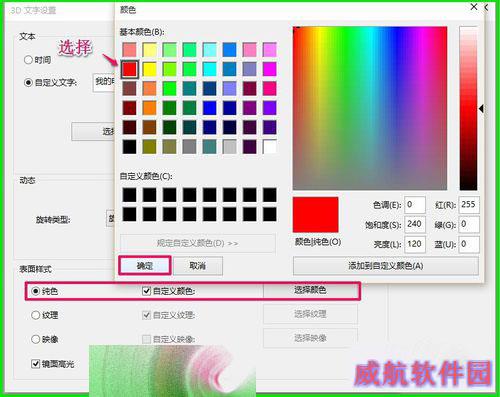Screen dimensions: 500x397
Task: Click the disabled 选择映像 button
Action: 310,338
